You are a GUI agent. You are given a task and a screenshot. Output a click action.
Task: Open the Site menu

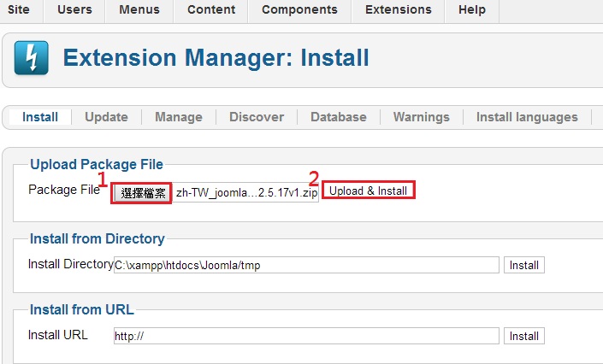19,9
